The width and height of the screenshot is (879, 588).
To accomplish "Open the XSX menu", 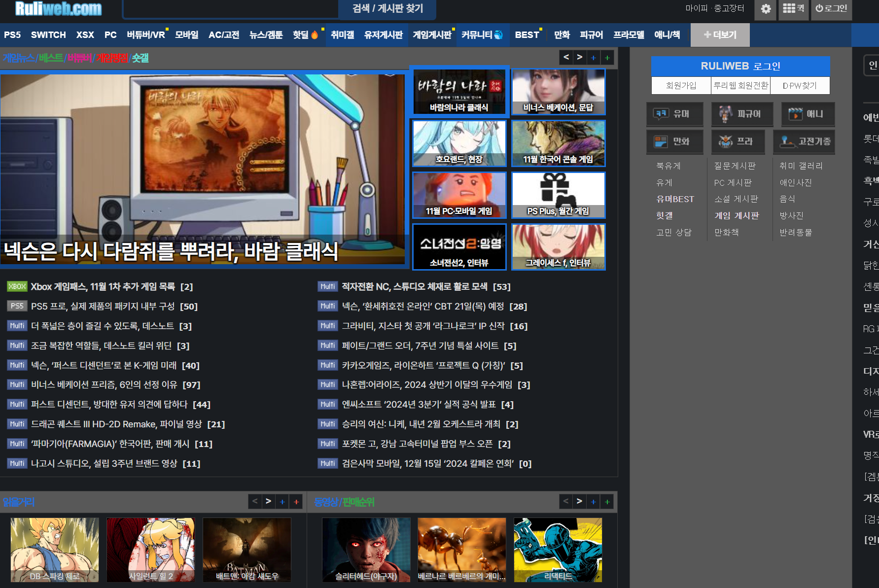I will tap(85, 35).
